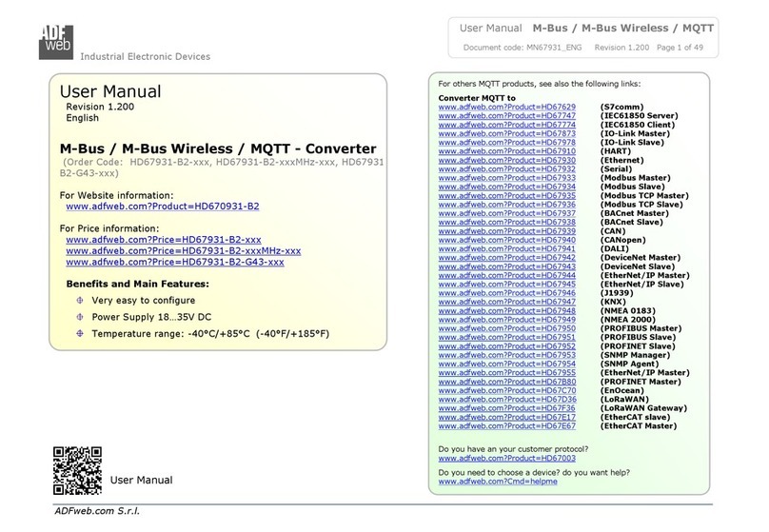Select 'Page 1 of 49' header text
Image resolution: width=769 pixels, height=532 pixels.
[x=680, y=48]
